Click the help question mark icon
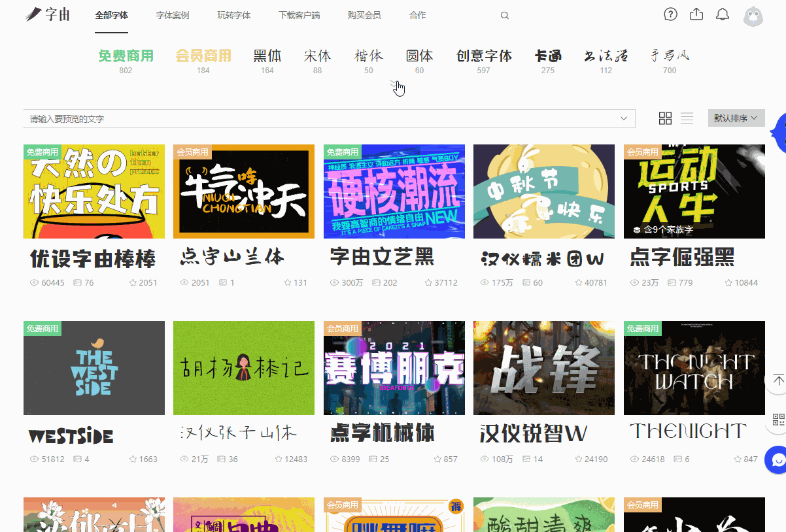Screen dimensions: 786x532 coord(670,14)
